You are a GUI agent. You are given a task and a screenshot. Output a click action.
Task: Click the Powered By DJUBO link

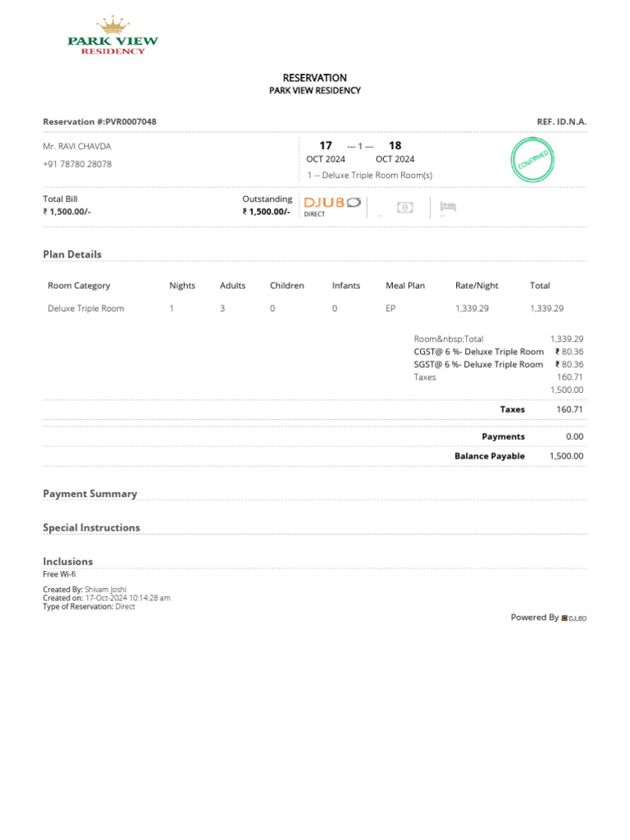click(x=549, y=618)
